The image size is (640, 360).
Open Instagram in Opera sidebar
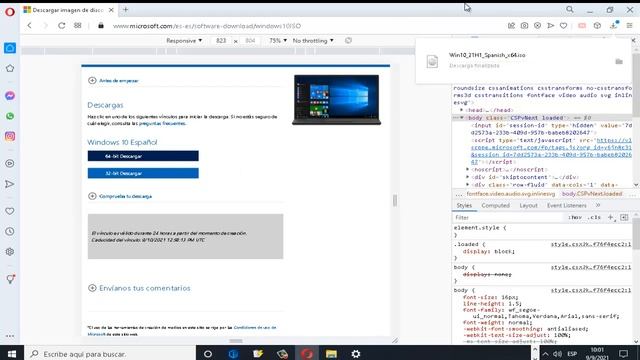click(10, 136)
